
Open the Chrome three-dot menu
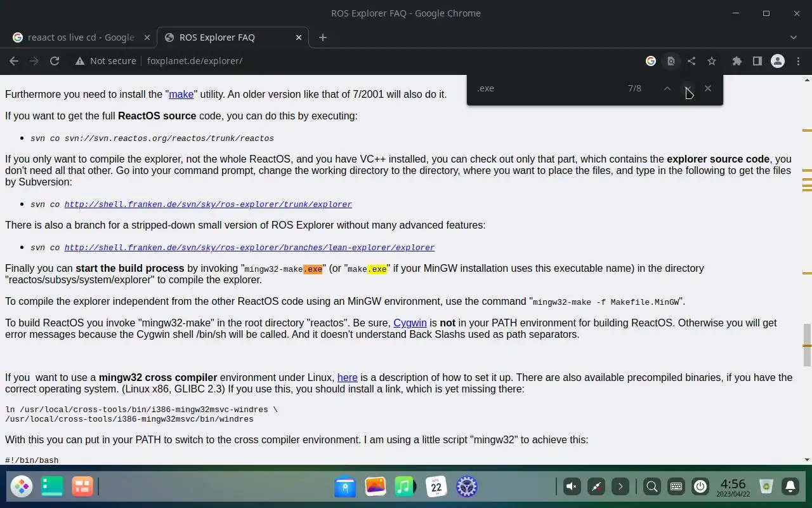[x=798, y=61]
